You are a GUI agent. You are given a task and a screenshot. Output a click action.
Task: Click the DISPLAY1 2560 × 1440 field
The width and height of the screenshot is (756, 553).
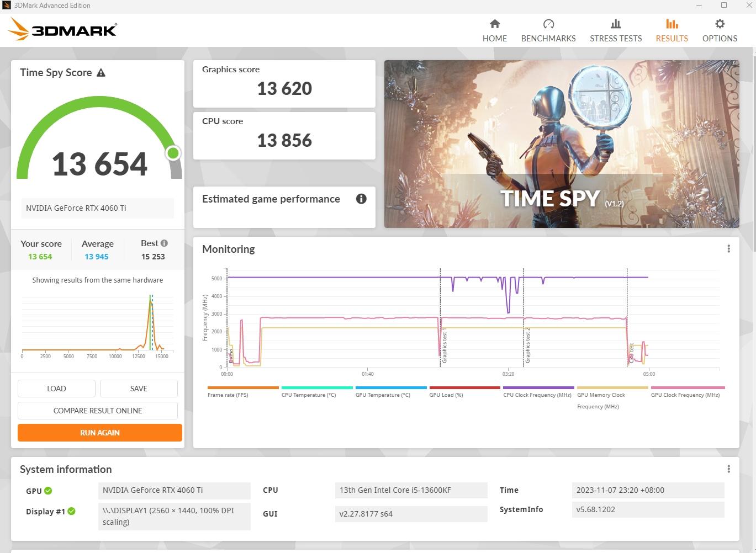pos(175,516)
